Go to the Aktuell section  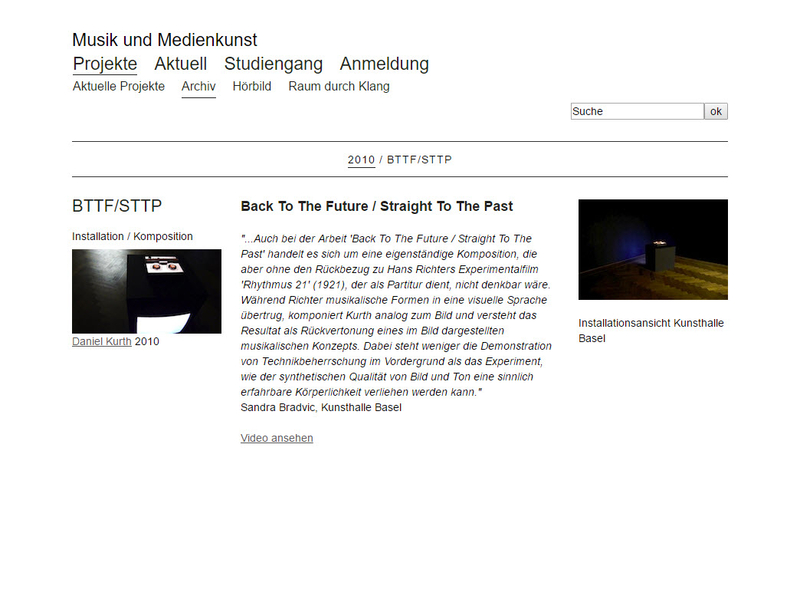point(181,64)
